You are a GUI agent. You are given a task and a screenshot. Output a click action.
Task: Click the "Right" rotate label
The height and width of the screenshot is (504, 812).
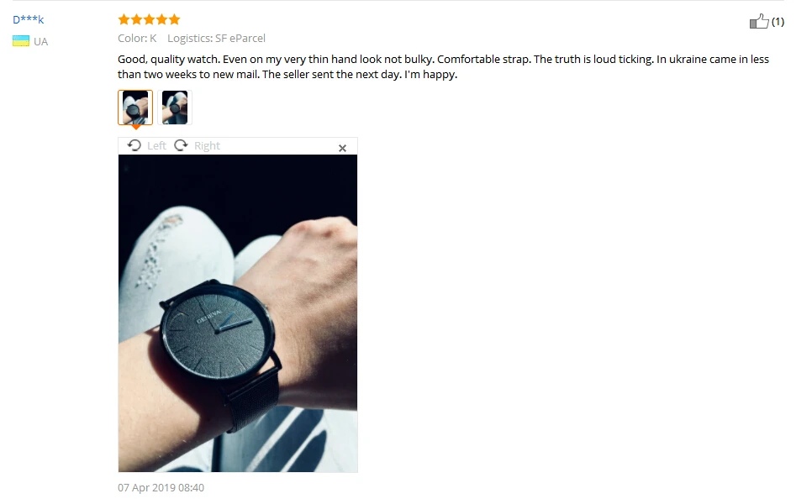pos(207,146)
